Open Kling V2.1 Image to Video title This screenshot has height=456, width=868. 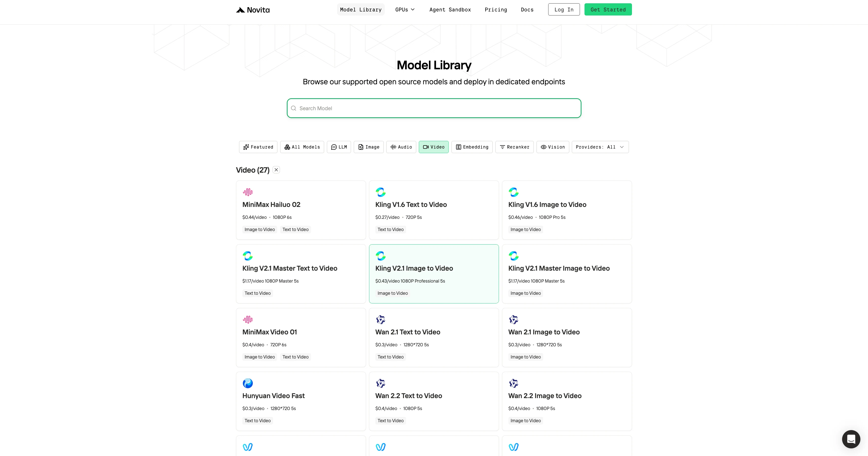(x=414, y=268)
